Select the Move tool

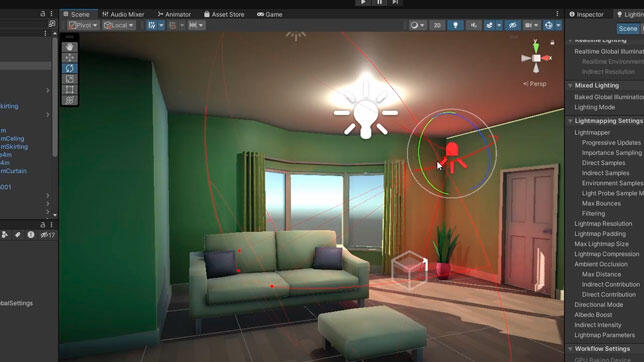click(69, 58)
